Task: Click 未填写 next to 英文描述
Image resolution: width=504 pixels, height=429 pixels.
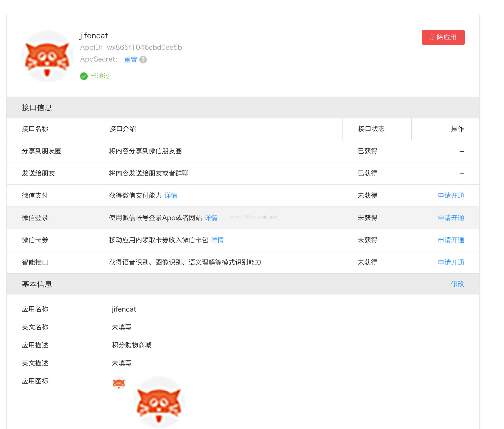Action: pos(122,363)
